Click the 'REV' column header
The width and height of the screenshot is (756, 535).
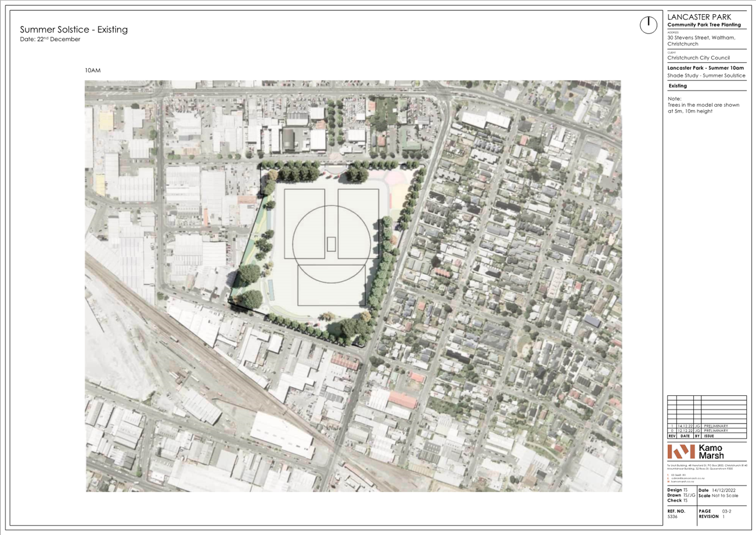[672, 435]
